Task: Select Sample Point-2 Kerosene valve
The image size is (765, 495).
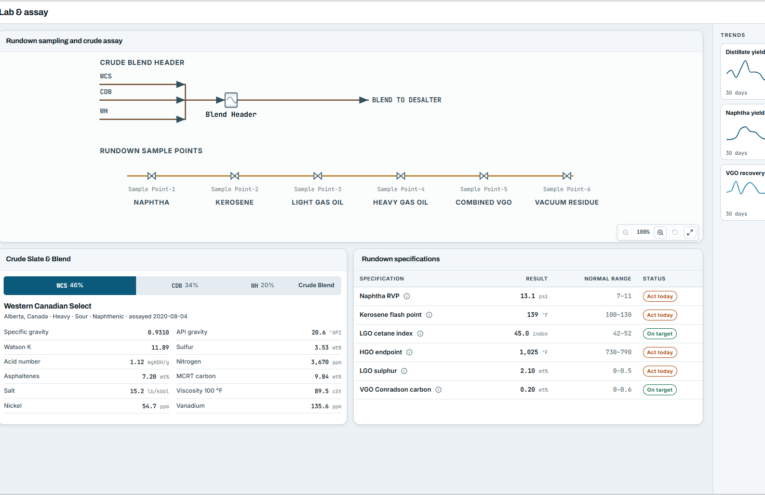Action: (235, 176)
